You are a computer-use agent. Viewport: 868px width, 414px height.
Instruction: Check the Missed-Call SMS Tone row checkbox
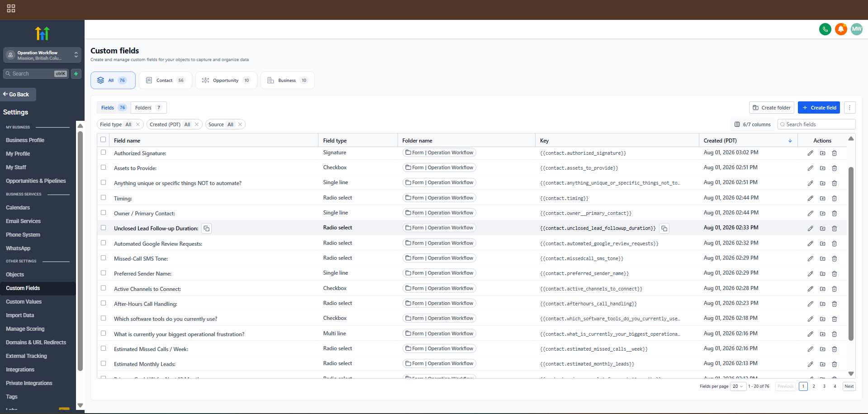tap(103, 258)
